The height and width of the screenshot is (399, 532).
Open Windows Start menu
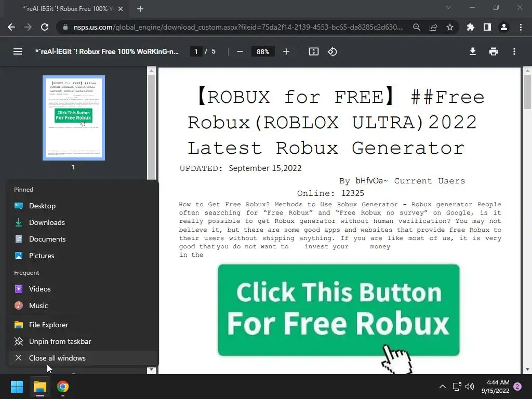click(17, 387)
